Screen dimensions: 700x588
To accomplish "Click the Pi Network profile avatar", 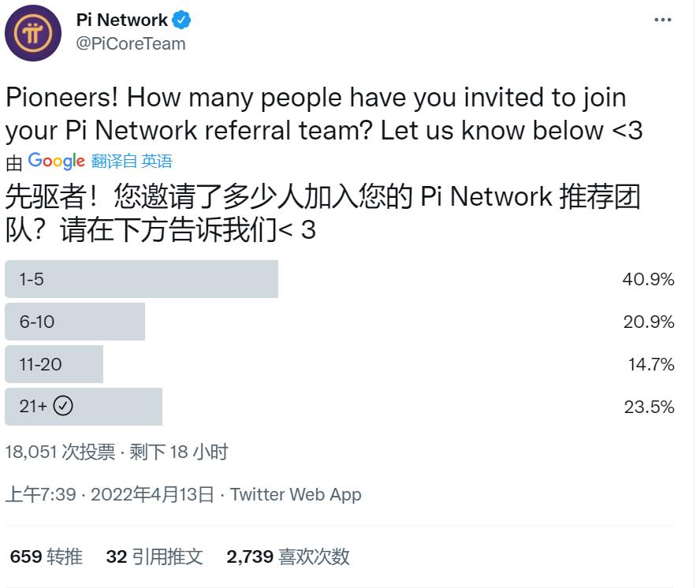I will pos(33,33).
